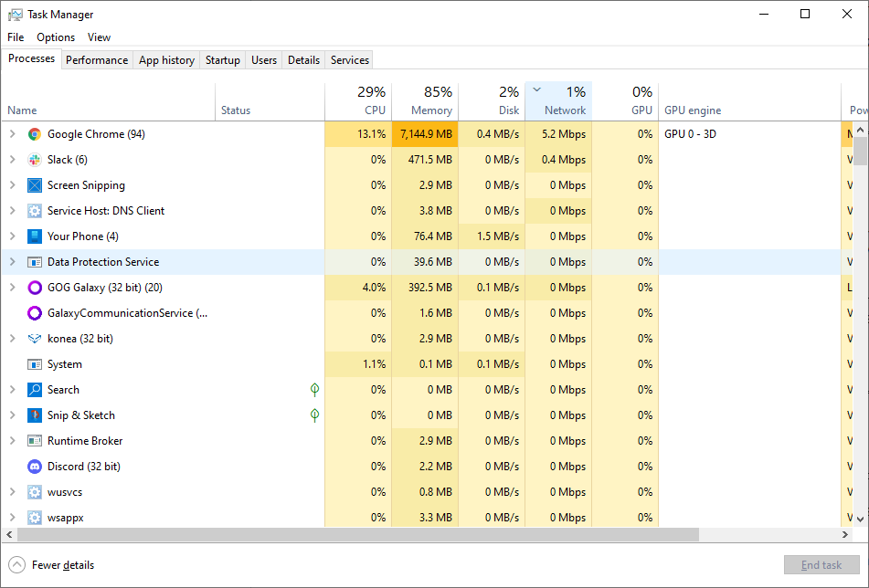Image resolution: width=869 pixels, height=588 pixels.
Task: Click the green leaf status icon for Search
Action: click(314, 390)
